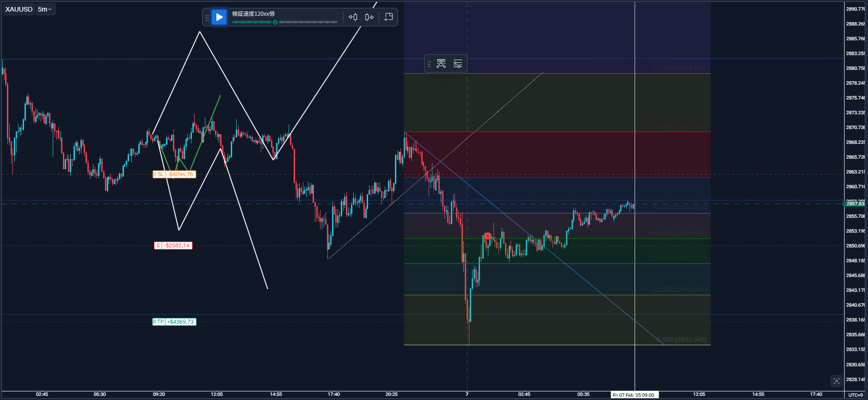The width and height of the screenshot is (868, 400).
Task: Open the XAUUSD symbol selector
Action: (x=19, y=9)
